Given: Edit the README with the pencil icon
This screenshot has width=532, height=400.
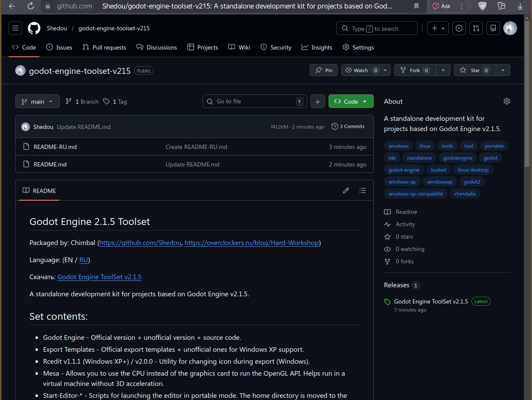Looking at the screenshot, I should (346, 190).
